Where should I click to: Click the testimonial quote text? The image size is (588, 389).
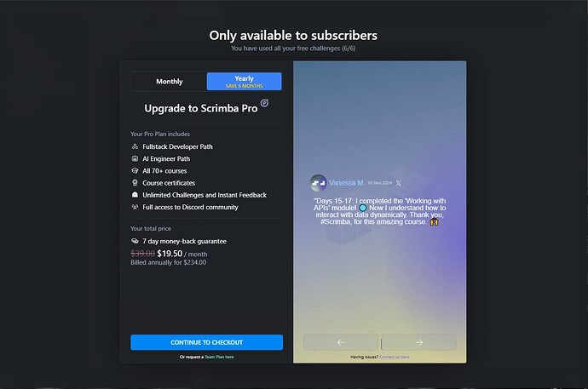point(379,211)
